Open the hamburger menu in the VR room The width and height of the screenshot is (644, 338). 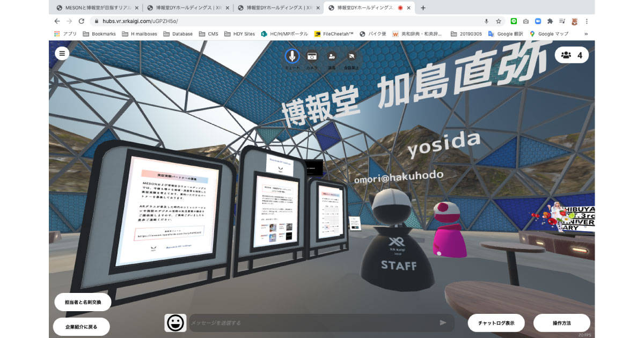pyautogui.click(x=62, y=53)
